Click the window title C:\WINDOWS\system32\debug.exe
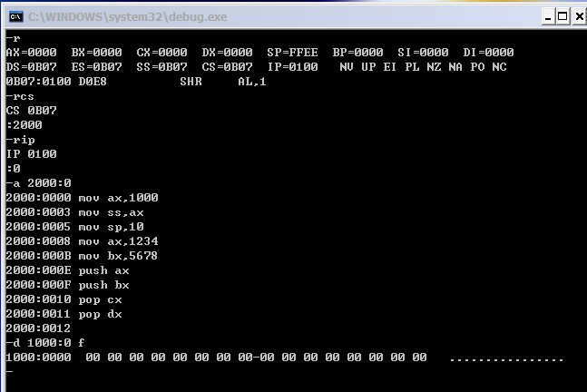The image size is (587, 392). coord(127,17)
